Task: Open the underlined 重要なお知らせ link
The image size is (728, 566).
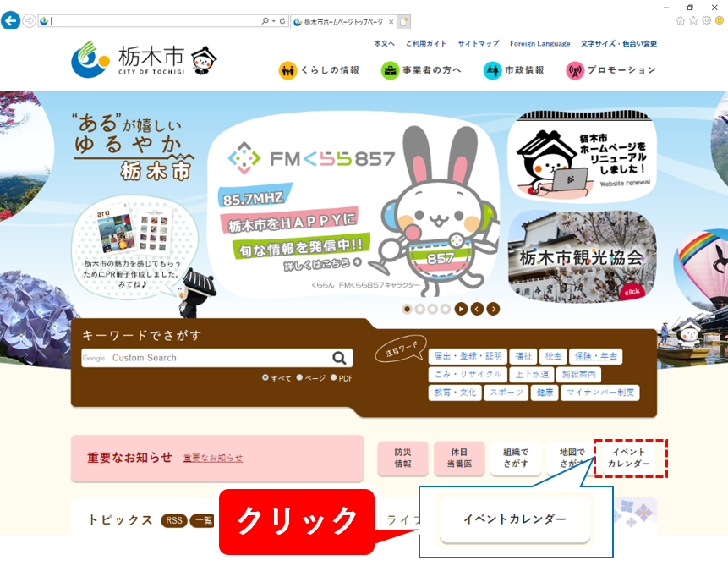Action: (x=213, y=459)
